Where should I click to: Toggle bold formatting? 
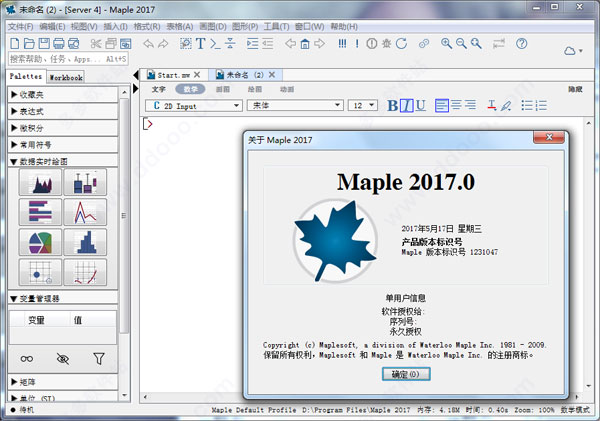(x=392, y=106)
